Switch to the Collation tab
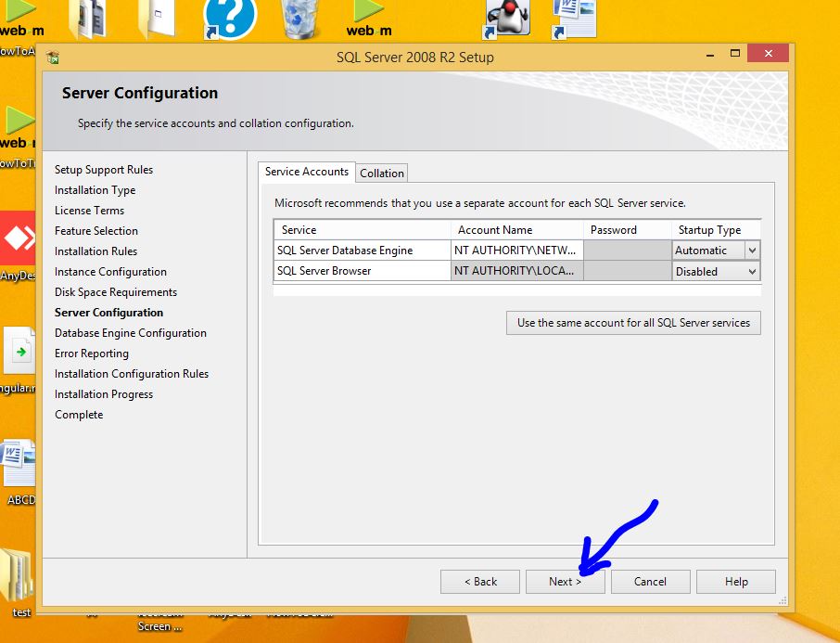Viewport: 840px width, 643px height. (x=382, y=174)
